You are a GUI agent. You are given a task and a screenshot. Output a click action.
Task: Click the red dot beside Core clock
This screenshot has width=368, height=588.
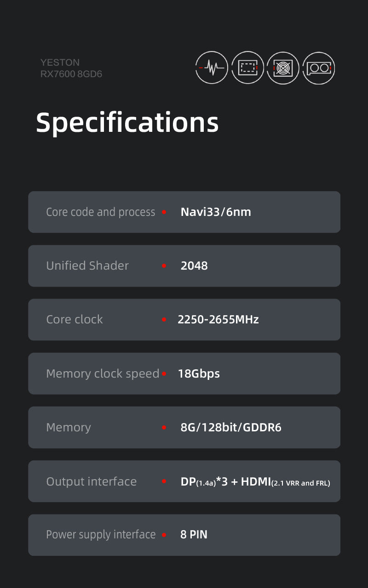pos(164,319)
